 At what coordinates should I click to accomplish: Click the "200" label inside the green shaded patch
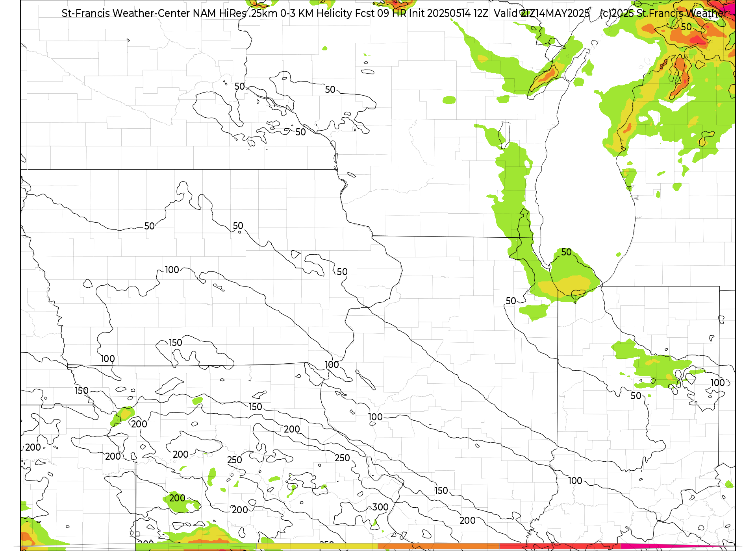click(177, 498)
